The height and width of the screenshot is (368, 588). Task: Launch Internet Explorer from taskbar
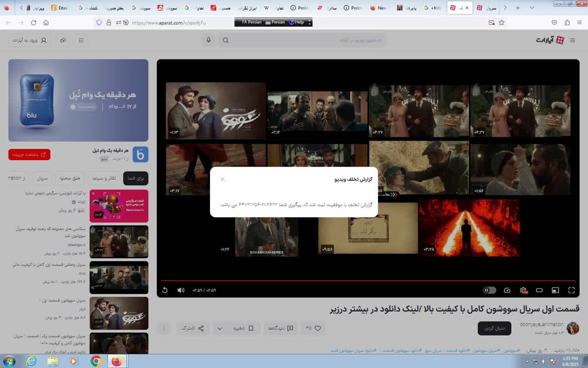(31, 361)
